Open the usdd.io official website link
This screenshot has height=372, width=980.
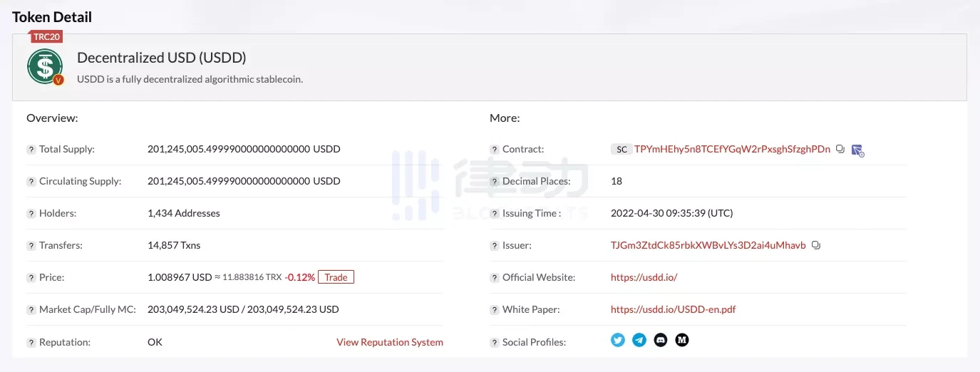click(x=644, y=277)
